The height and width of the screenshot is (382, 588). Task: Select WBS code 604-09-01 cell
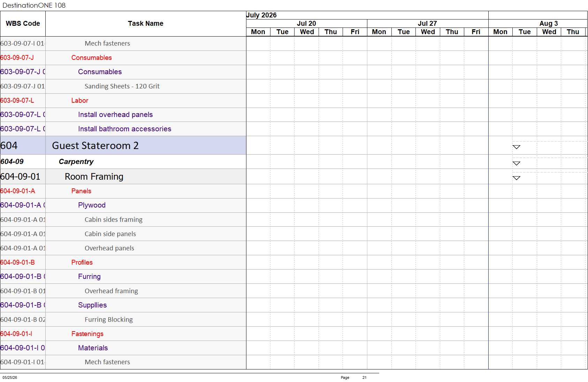(23, 177)
